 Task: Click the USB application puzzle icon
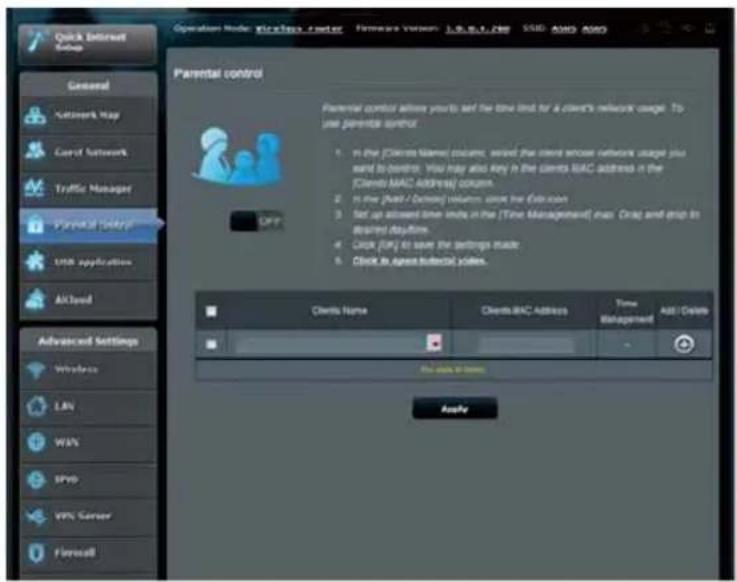[x=35, y=261]
